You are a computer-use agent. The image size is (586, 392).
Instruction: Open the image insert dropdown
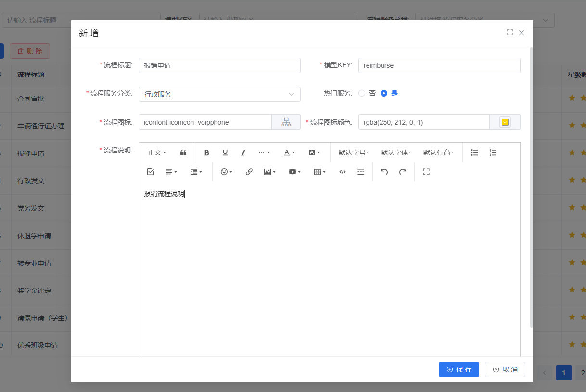tap(269, 172)
